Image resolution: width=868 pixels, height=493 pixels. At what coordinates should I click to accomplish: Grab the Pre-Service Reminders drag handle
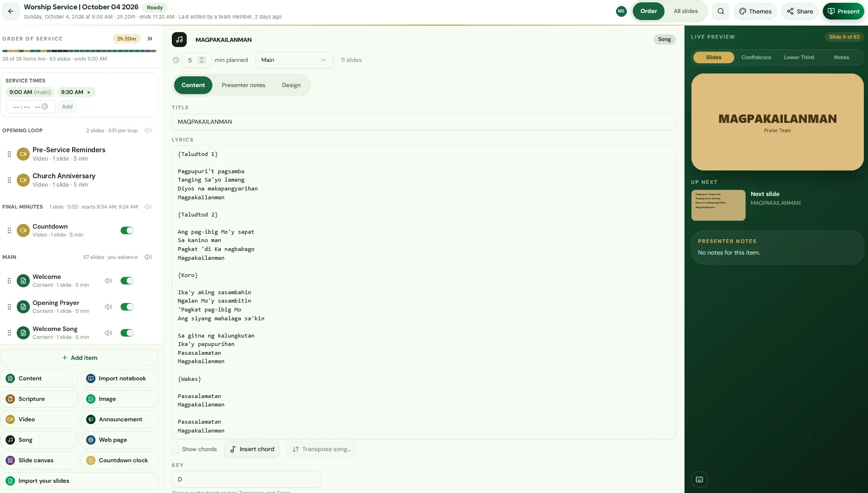[x=9, y=154]
